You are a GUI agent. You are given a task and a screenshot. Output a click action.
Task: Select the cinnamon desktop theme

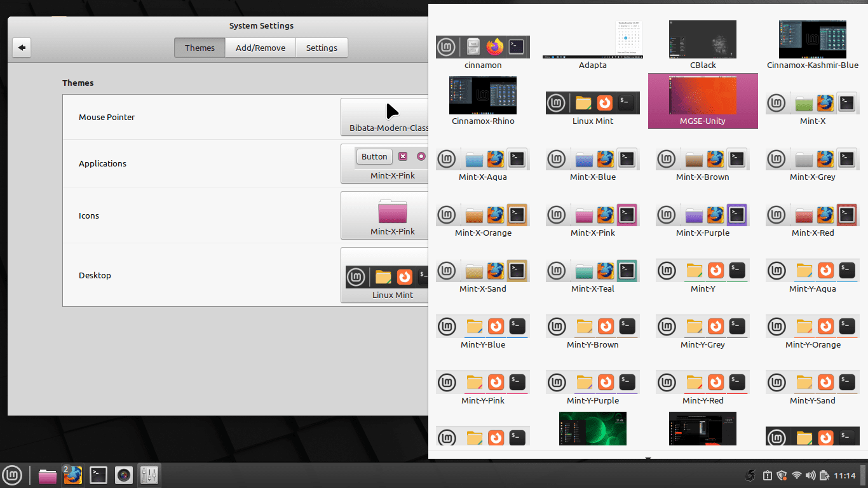click(483, 52)
